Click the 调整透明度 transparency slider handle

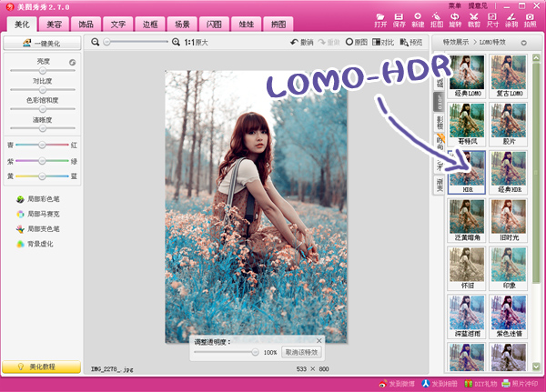255,352
